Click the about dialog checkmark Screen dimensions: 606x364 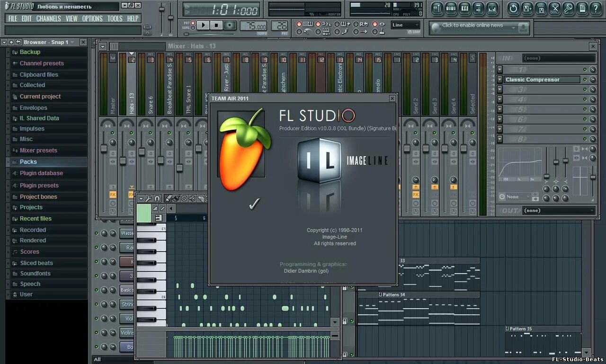254,204
